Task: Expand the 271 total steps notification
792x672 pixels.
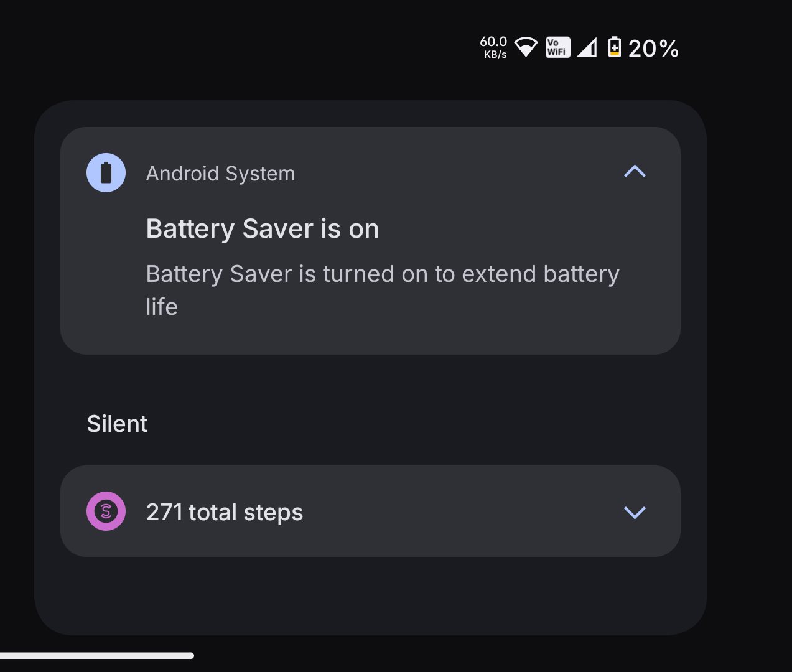Action: pos(635,512)
